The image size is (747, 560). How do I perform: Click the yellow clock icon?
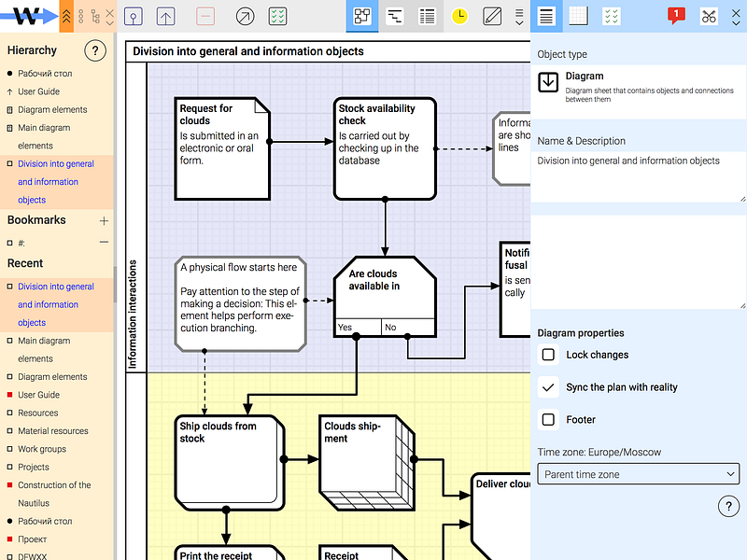click(x=459, y=17)
